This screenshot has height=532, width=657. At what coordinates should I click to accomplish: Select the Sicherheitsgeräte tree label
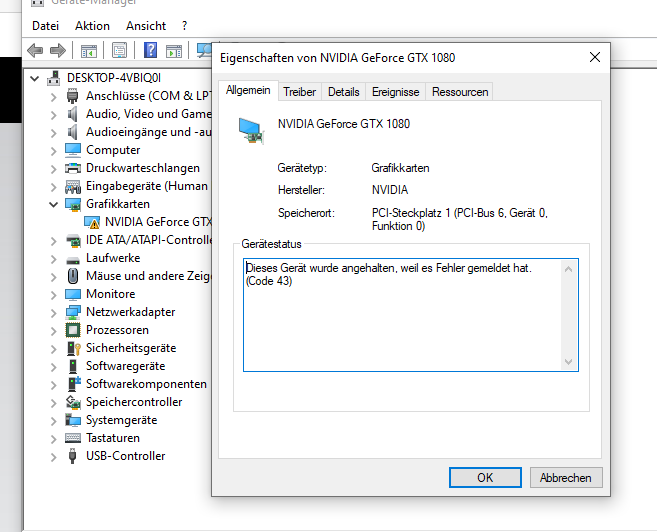pos(131,348)
